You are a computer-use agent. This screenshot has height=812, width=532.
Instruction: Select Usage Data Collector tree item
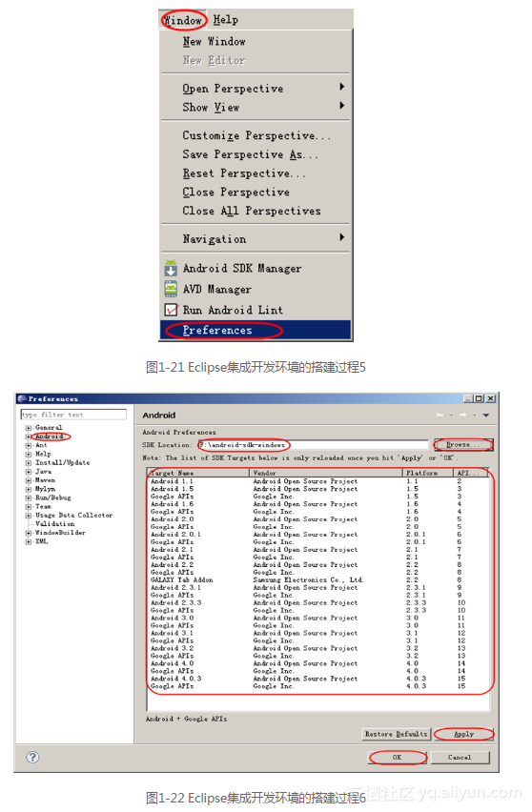pyautogui.click(x=73, y=516)
